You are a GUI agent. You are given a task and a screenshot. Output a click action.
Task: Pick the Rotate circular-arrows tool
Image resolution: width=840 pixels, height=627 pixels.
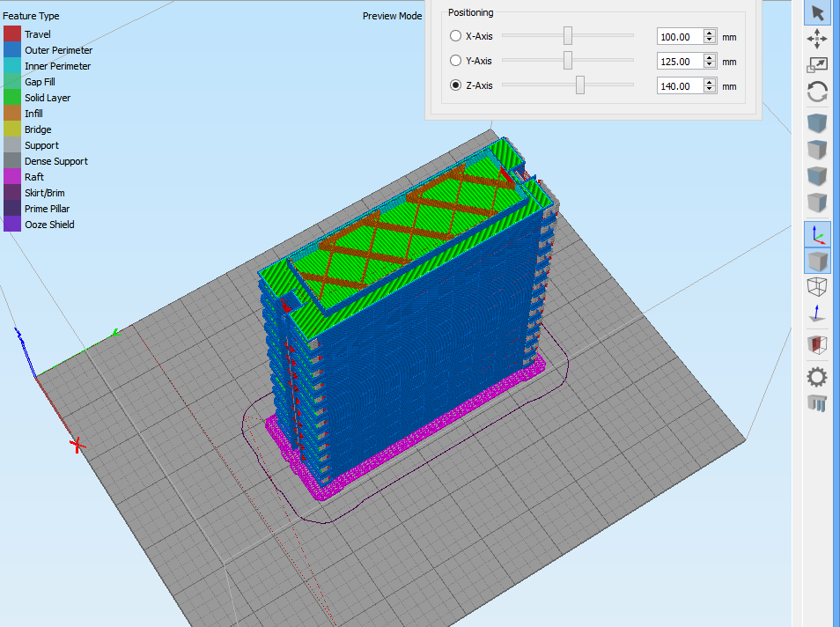coord(817,92)
